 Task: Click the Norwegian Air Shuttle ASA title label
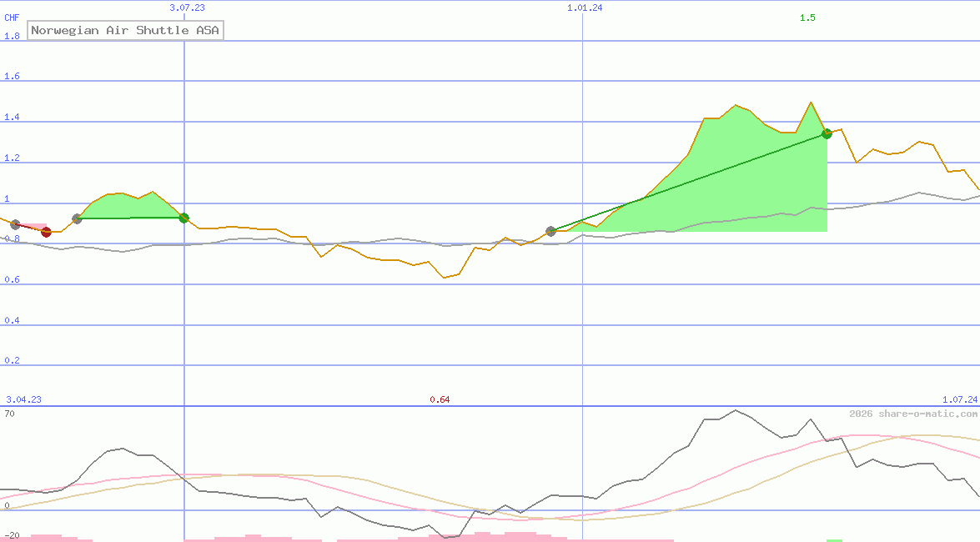pos(125,31)
